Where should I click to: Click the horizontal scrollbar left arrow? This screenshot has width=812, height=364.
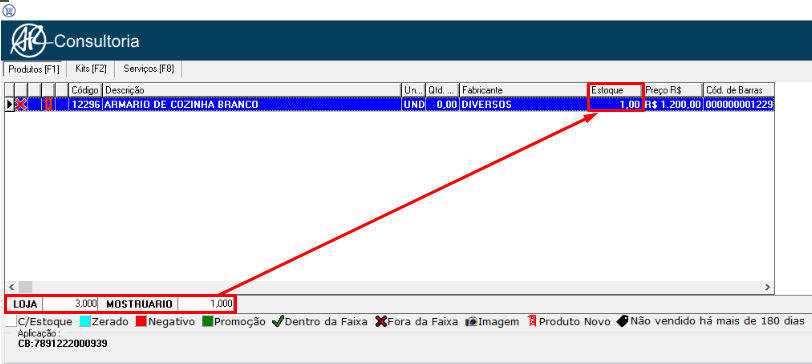tap(11, 286)
